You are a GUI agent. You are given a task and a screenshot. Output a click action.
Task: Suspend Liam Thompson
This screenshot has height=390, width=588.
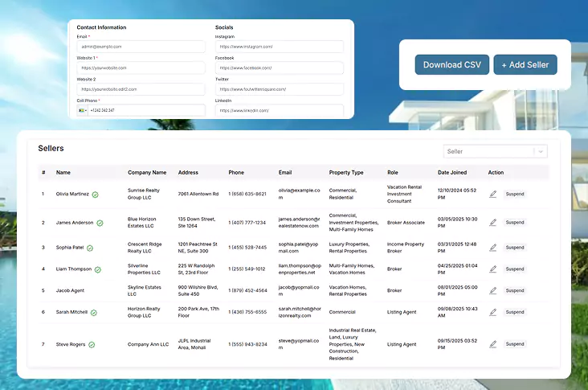click(514, 269)
